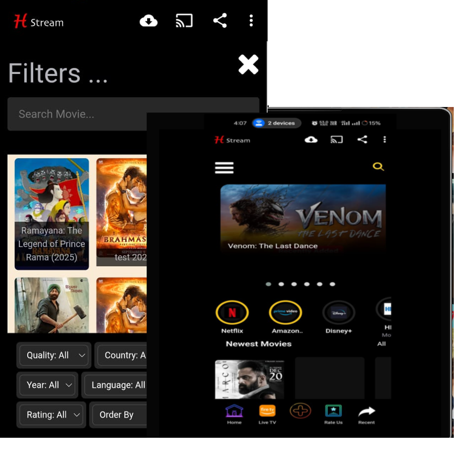The width and height of the screenshot is (476, 466).
Task: Tap the share icon on phone home screen
Action: [363, 140]
